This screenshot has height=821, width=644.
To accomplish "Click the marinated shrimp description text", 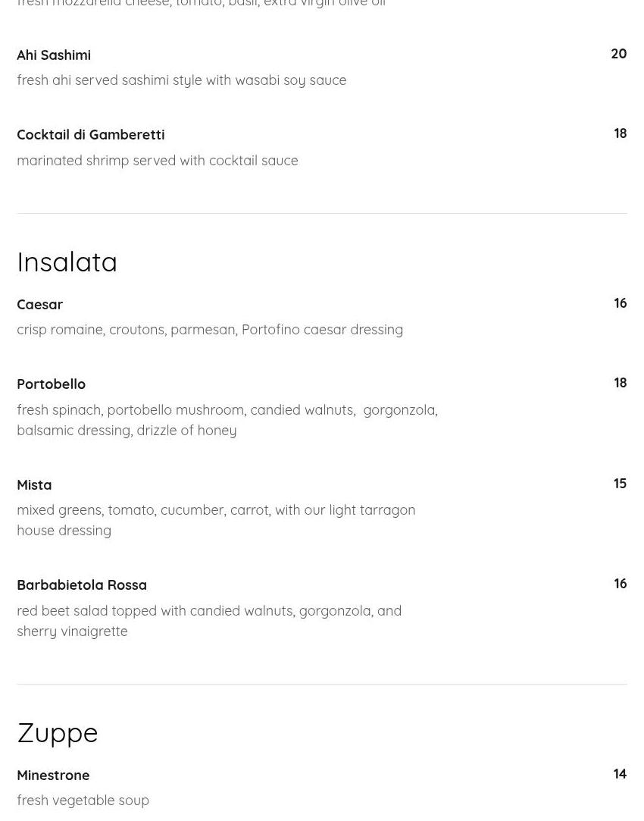I will click(x=157, y=161).
